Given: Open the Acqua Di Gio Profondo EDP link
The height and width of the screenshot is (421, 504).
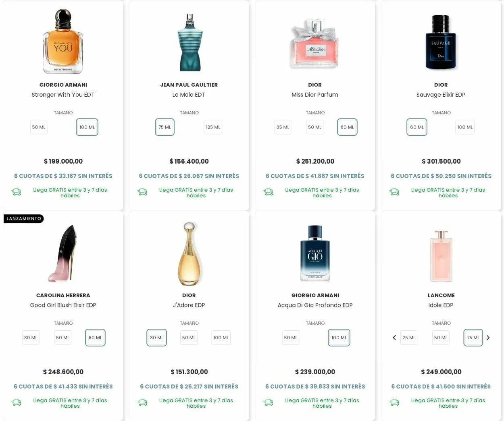Looking at the screenshot, I should click(315, 305).
